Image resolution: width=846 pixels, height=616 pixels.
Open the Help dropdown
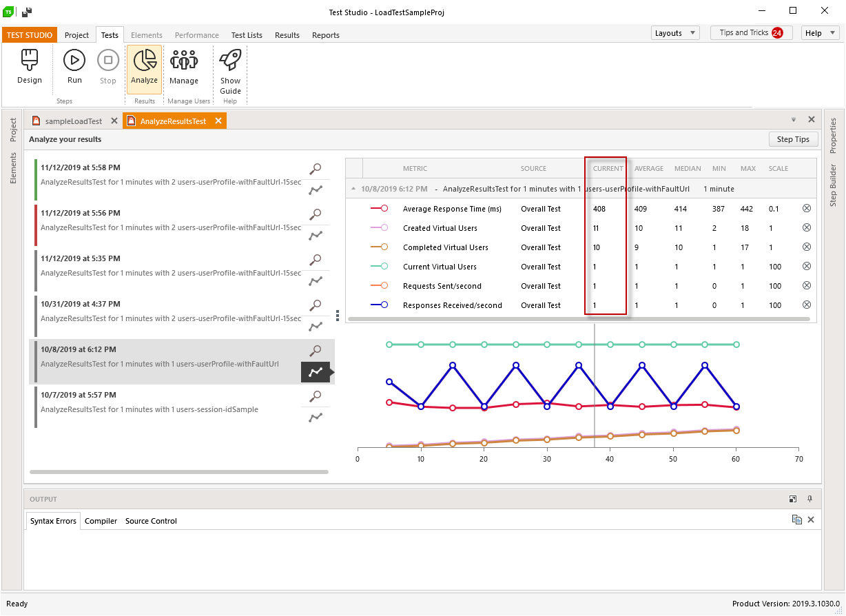point(820,33)
